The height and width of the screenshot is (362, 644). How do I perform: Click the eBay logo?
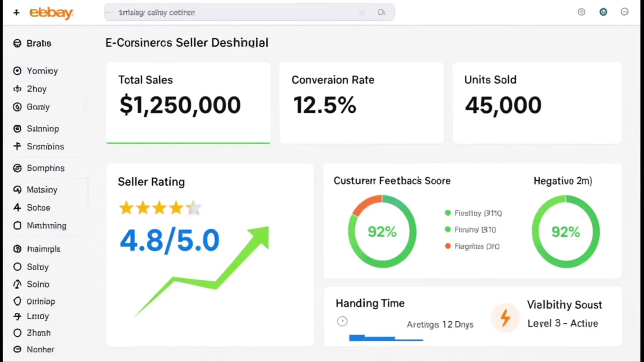click(x=51, y=13)
